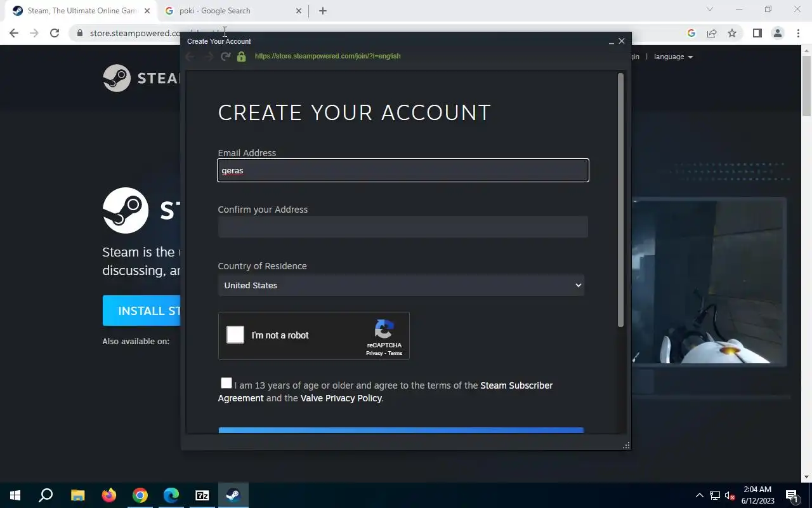
Task: Click the popup URL store.steampowered.com/join
Action: pos(327,56)
